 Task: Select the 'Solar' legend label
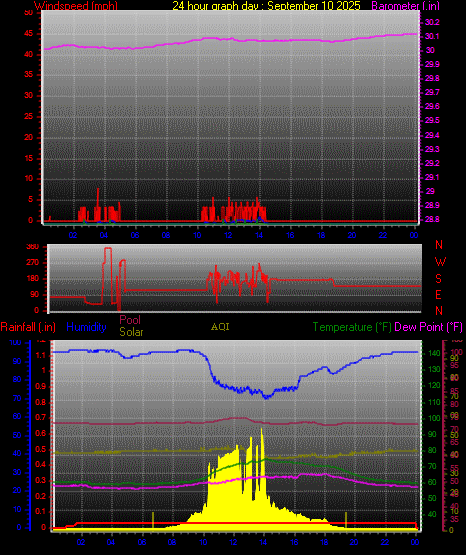[x=131, y=332]
